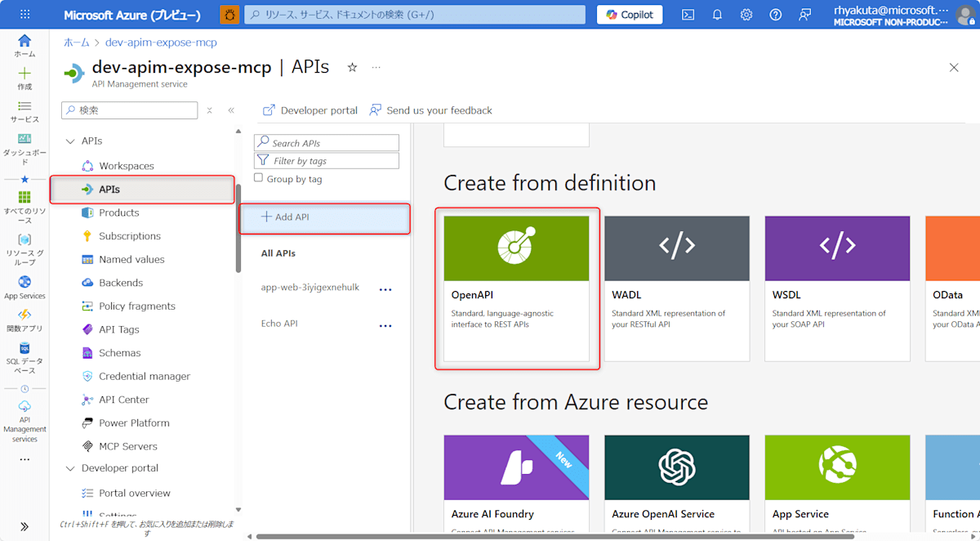Image resolution: width=980 pixels, height=541 pixels.
Task: Open the notifications bell
Action: tap(717, 15)
